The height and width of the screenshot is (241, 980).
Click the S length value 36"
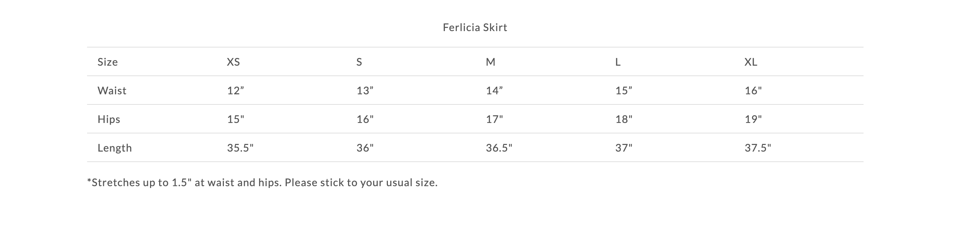pos(365,148)
